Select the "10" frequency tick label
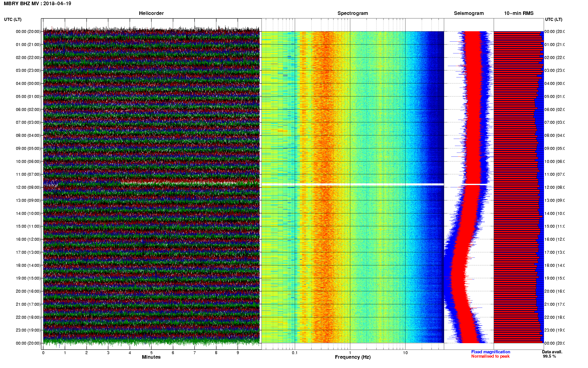 (x=405, y=353)
